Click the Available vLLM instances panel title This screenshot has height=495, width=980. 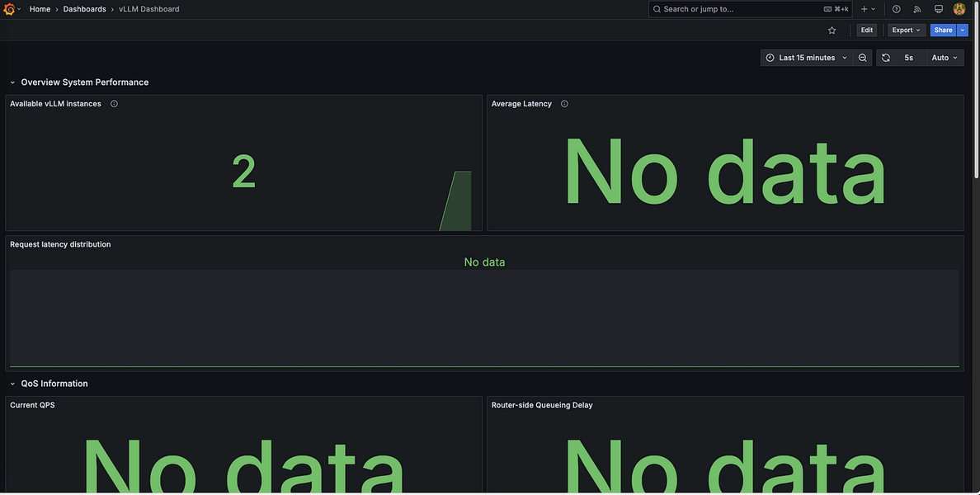click(x=55, y=104)
